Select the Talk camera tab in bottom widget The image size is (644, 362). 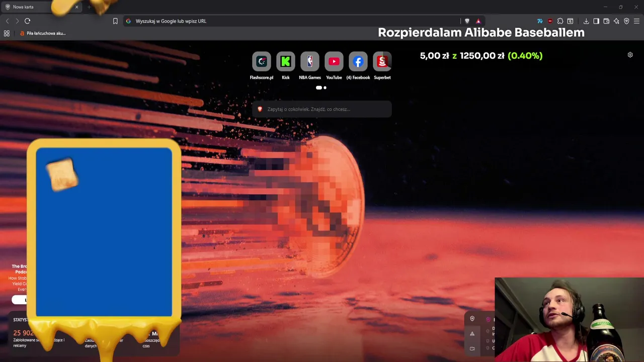tap(472, 348)
